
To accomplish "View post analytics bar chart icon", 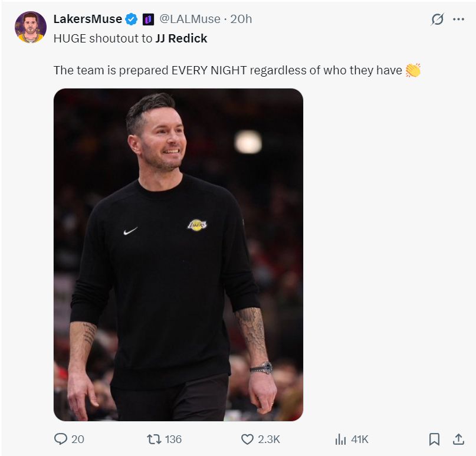I will click(x=340, y=439).
